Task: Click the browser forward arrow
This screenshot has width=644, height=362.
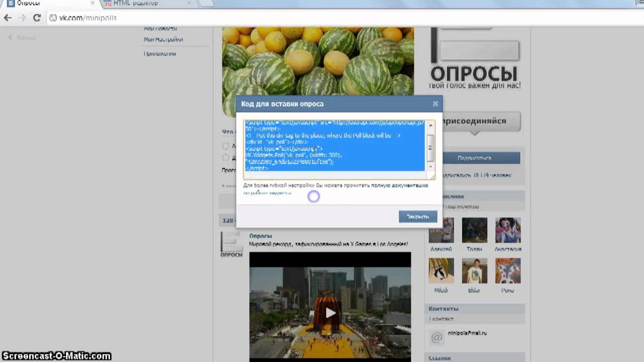Action: tap(22, 18)
